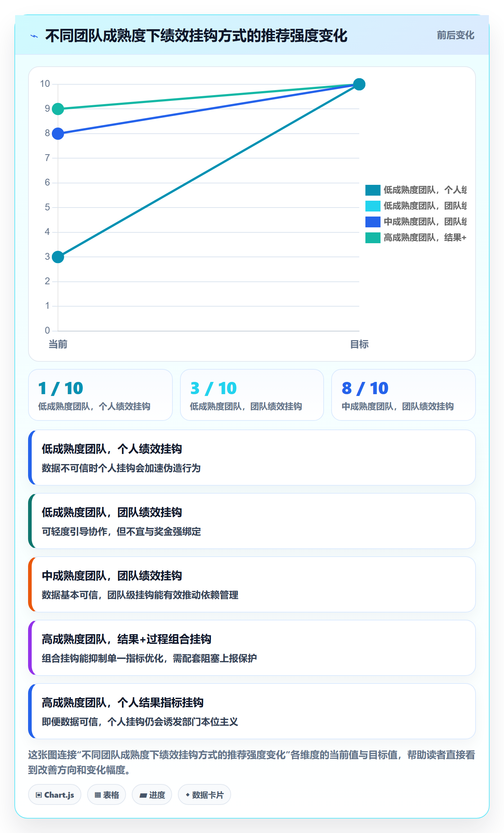Viewport: 504px width, 833px height.
Task: Click the y-axis label 10
Action: [45, 84]
